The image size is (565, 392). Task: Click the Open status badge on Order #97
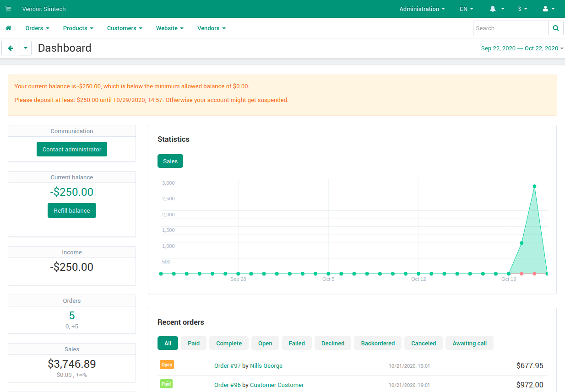point(167,365)
